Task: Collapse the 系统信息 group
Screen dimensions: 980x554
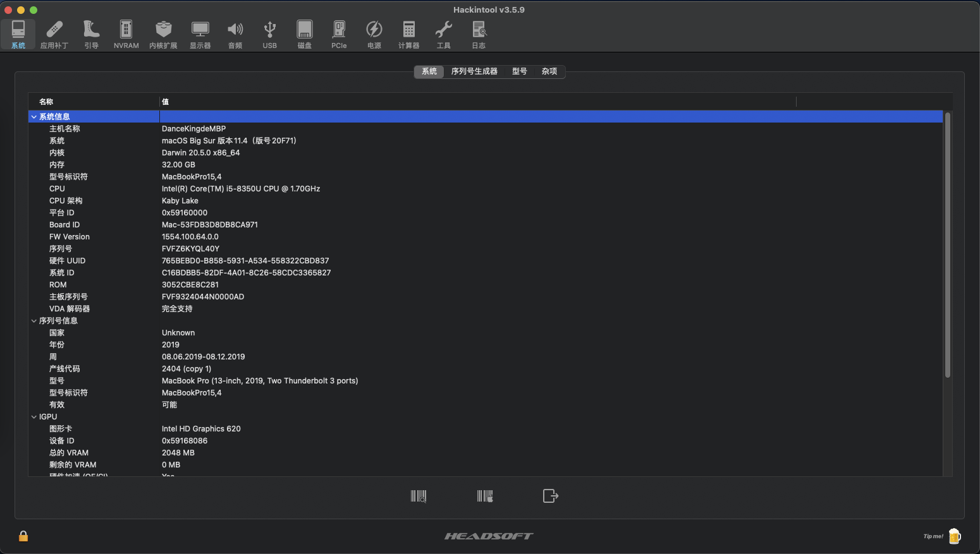Action: click(34, 117)
